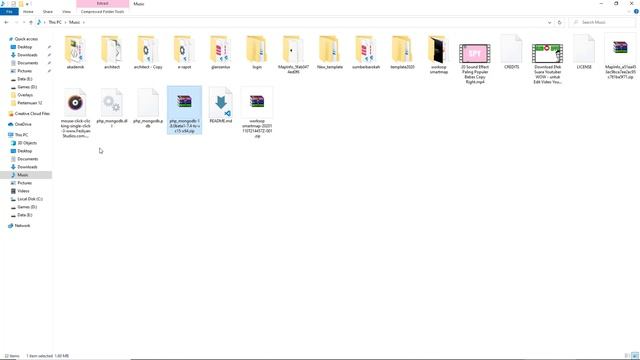Select the New_template folder
Image resolution: width=640 pixels, height=360 pixels.
(x=330, y=53)
